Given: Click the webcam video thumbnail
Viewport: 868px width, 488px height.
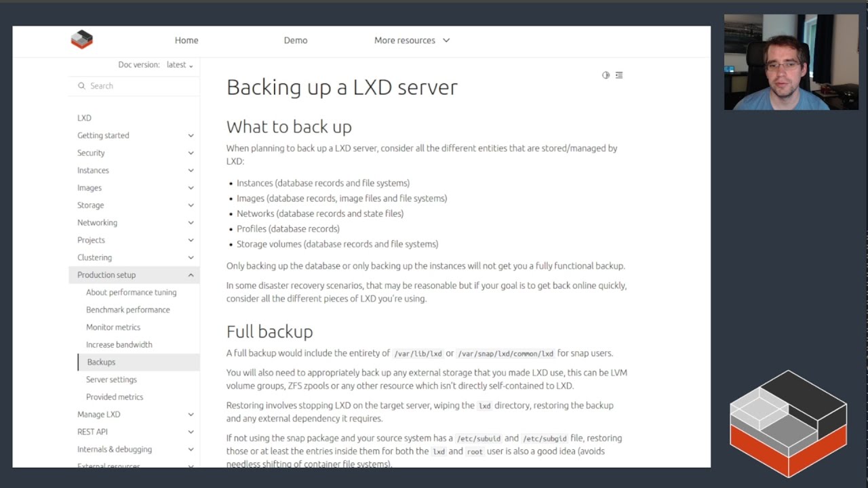Looking at the screenshot, I should tap(791, 62).
